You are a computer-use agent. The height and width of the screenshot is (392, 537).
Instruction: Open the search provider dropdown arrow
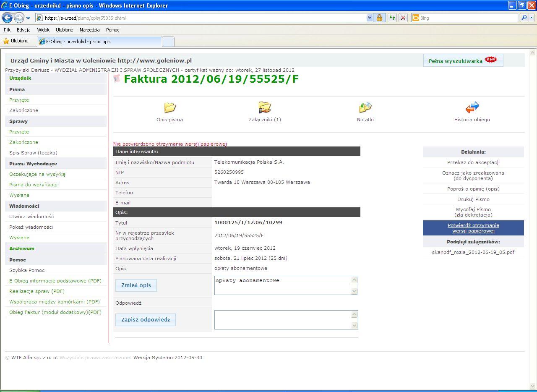pos(532,18)
